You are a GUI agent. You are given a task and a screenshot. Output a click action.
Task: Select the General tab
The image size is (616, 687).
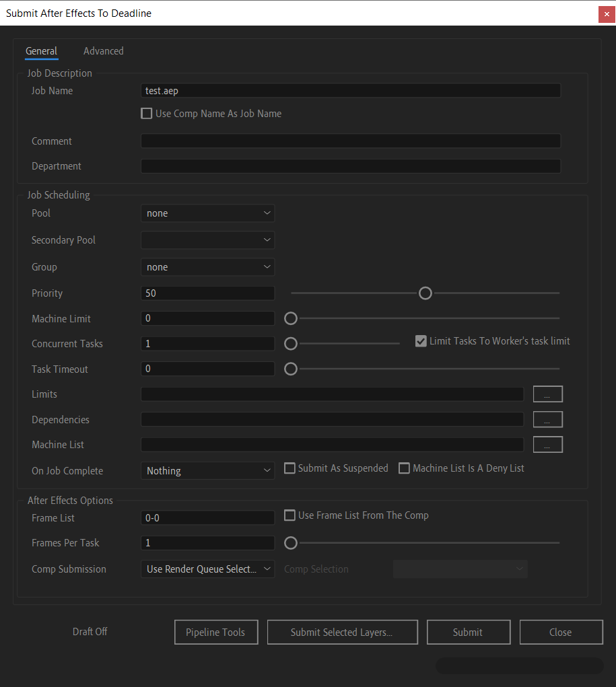pos(41,51)
